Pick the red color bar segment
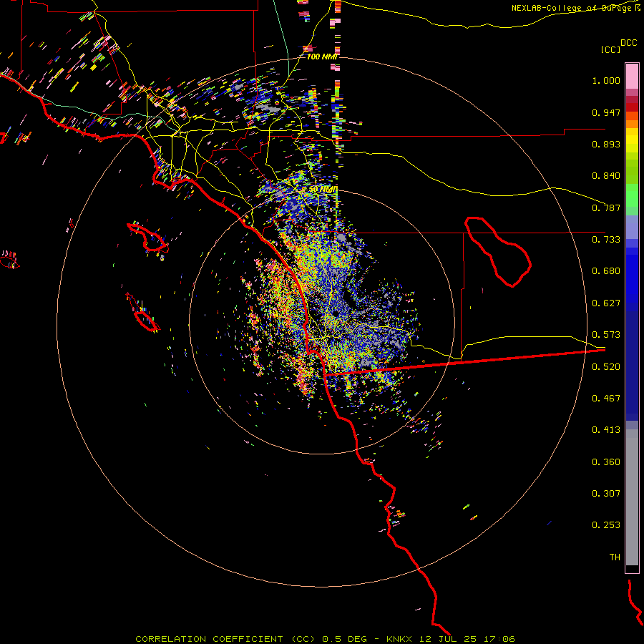The height and width of the screenshot is (644, 644). point(632,107)
